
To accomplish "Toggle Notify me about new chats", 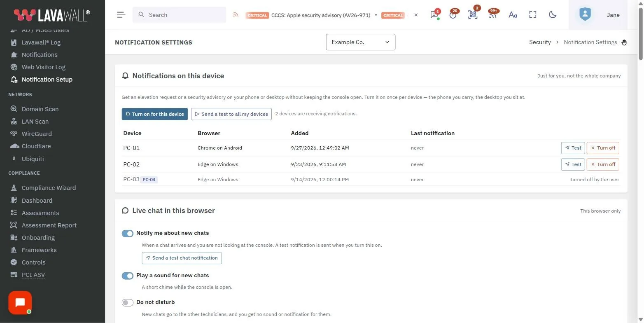I will (x=128, y=234).
